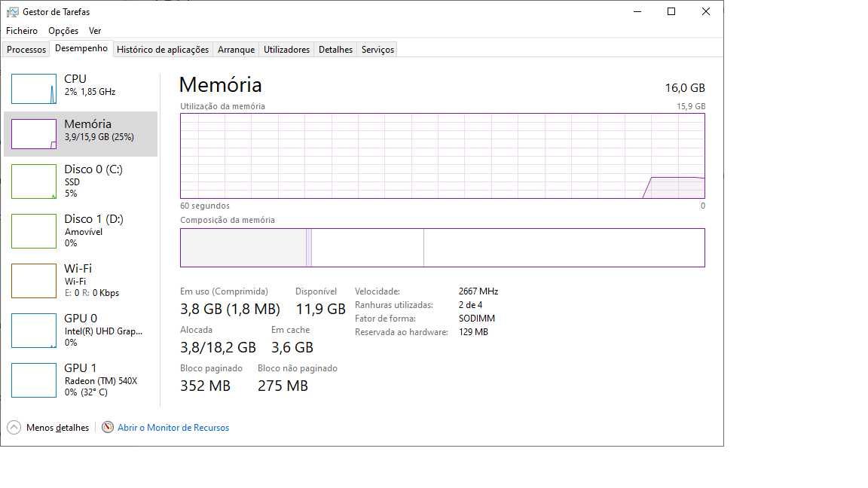This screenshot has width=868, height=488.
Task: Click the Wi-Fi 0 Kbps label
Action: click(92, 293)
